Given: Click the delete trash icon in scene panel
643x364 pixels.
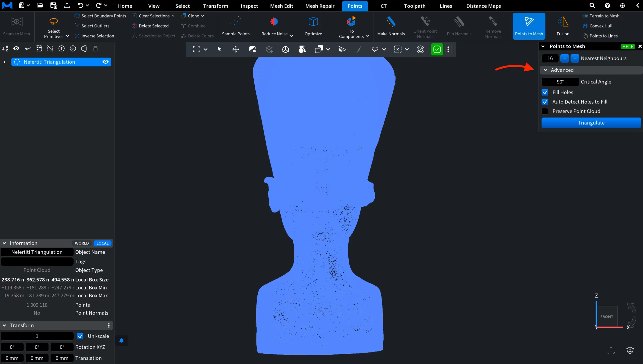Looking at the screenshot, I should click(x=95, y=48).
